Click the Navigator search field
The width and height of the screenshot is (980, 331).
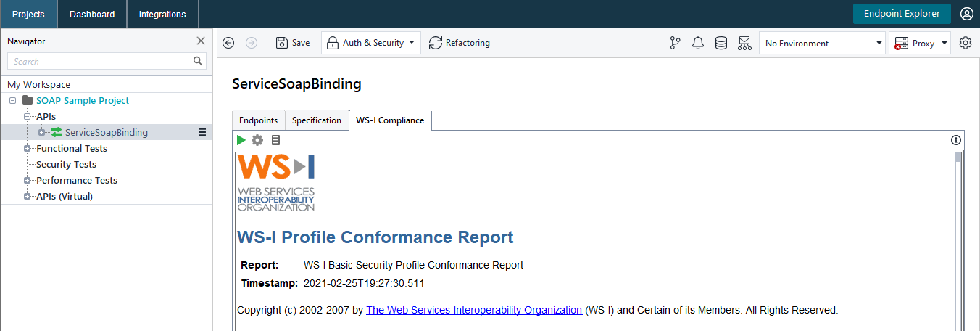(x=101, y=62)
